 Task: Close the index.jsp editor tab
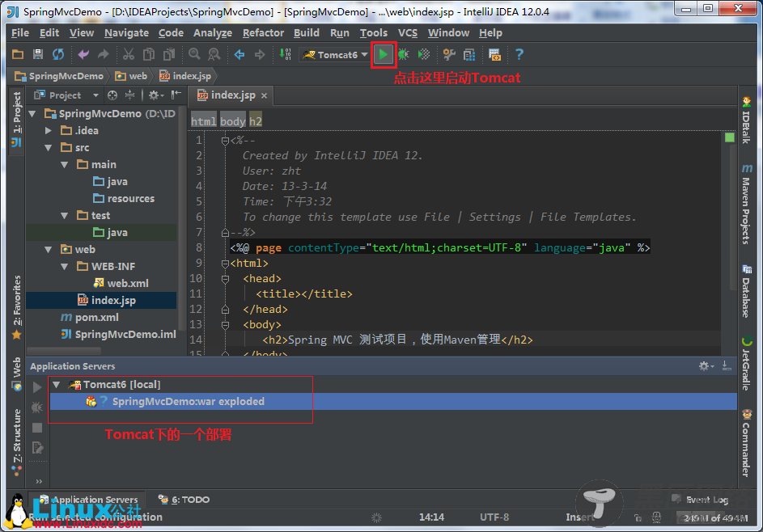pyautogui.click(x=265, y=95)
